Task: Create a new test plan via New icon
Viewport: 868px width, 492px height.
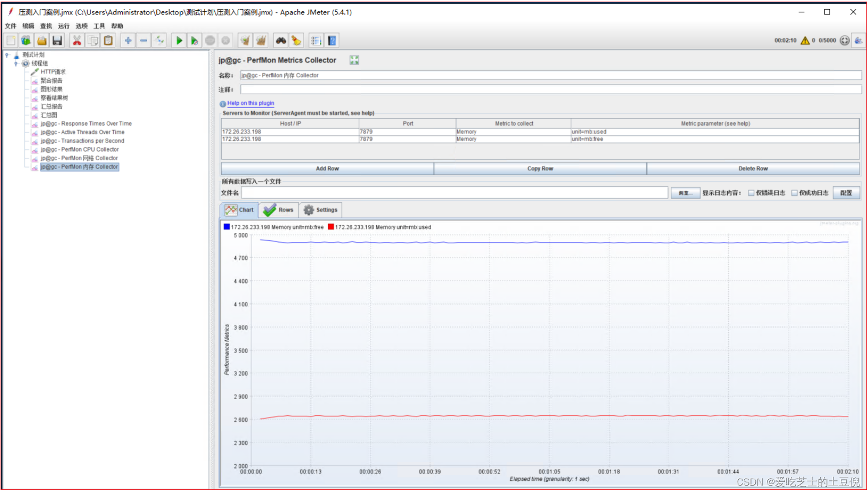Action: [x=11, y=40]
